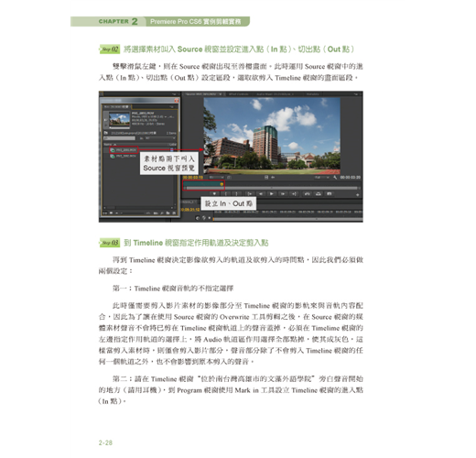Click the Overwrite button in Source monitor
This screenshot has width=476, height=458.
[319, 193]
